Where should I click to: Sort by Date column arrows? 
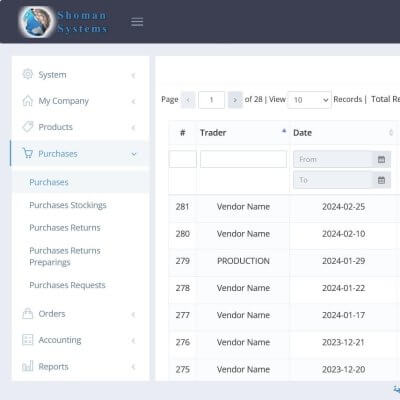tap(391, 133)
